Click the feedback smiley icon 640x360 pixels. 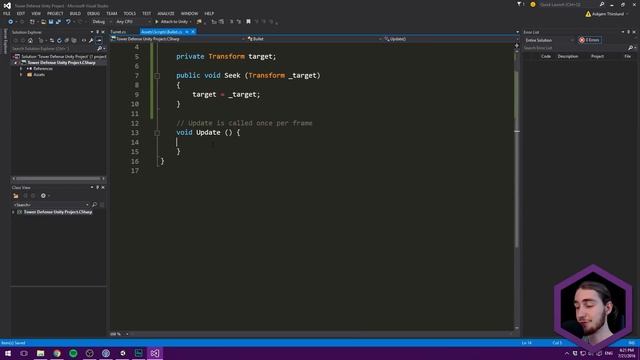533,4
